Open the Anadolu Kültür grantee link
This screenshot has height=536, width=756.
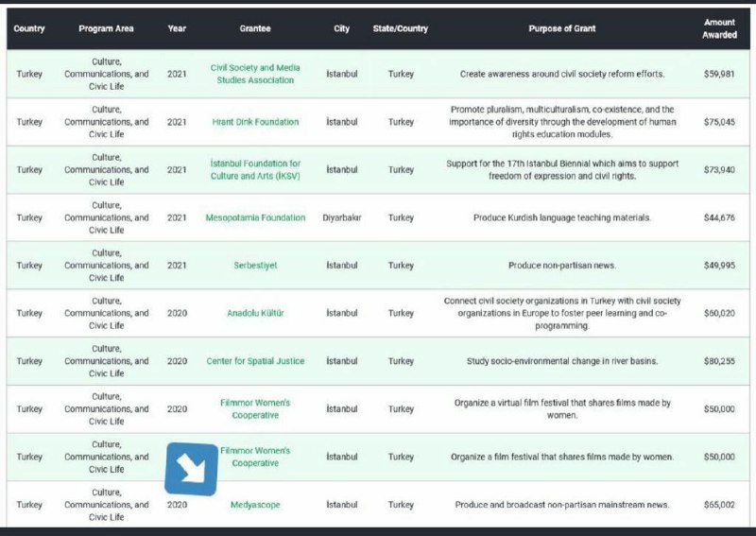[x=255, y=313]
